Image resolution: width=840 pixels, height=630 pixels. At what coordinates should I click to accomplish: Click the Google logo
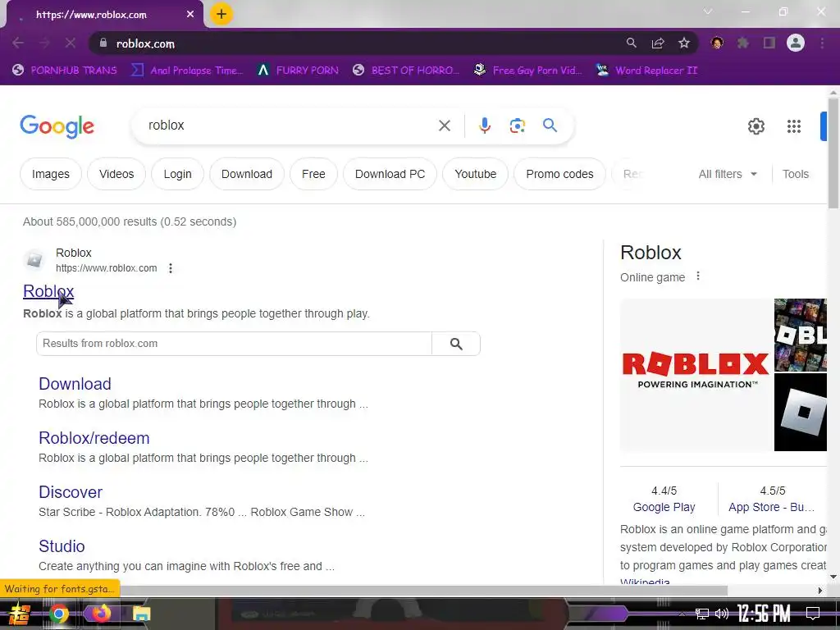(57, 126)
